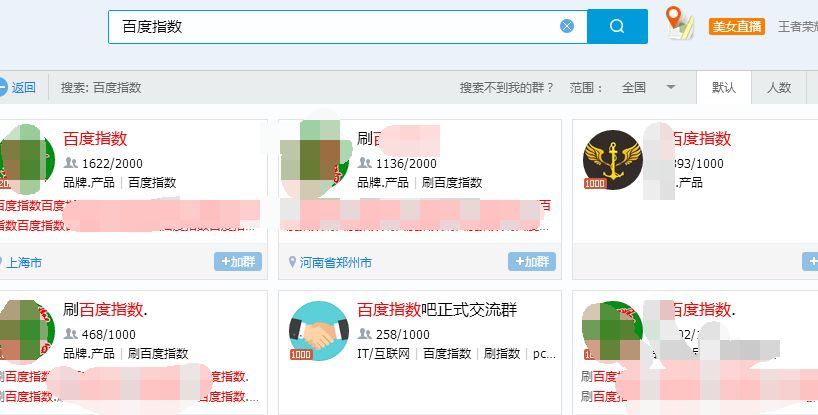Click the location pin before 河南省郑州市

(x=292, y=262)
